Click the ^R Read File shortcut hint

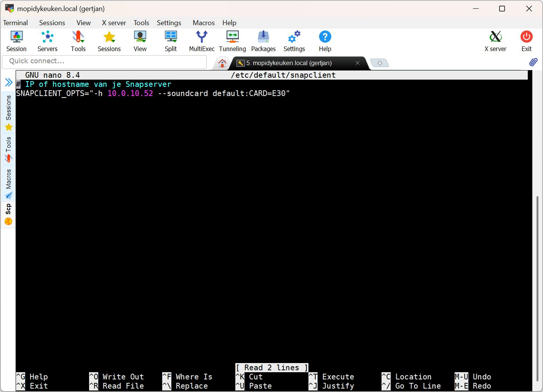pyautogui.click(x=117, y=386)
